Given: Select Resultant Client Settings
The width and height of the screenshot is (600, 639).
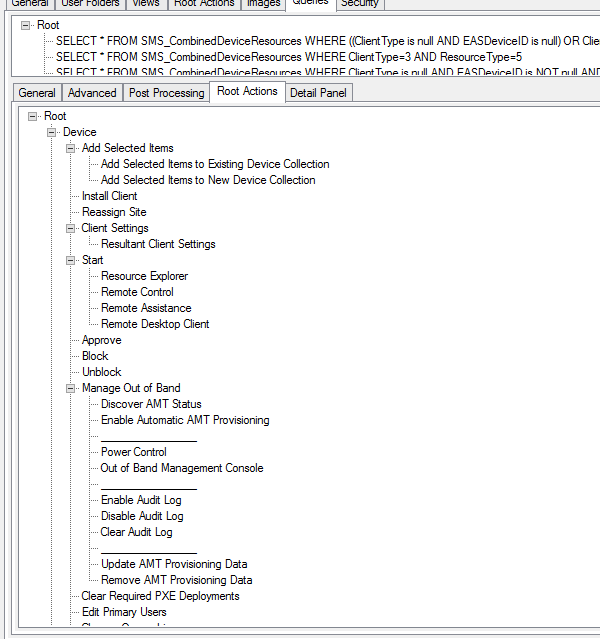Looking at the screenshot, I should pyautogui.click(x=158, y=244).
